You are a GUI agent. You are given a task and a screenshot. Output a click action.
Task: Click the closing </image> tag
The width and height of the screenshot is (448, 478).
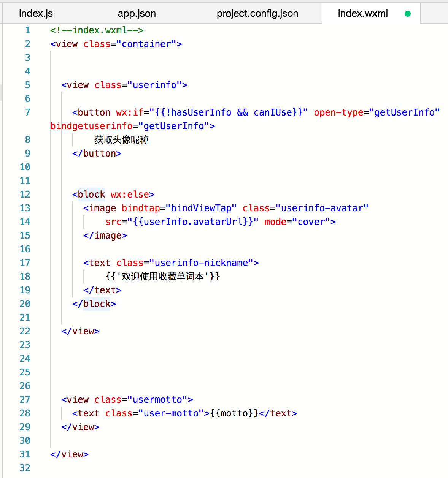105,236
